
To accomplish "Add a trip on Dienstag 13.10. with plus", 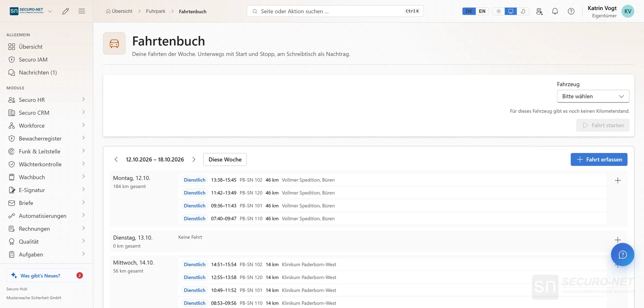I will (x=618, y=240).
